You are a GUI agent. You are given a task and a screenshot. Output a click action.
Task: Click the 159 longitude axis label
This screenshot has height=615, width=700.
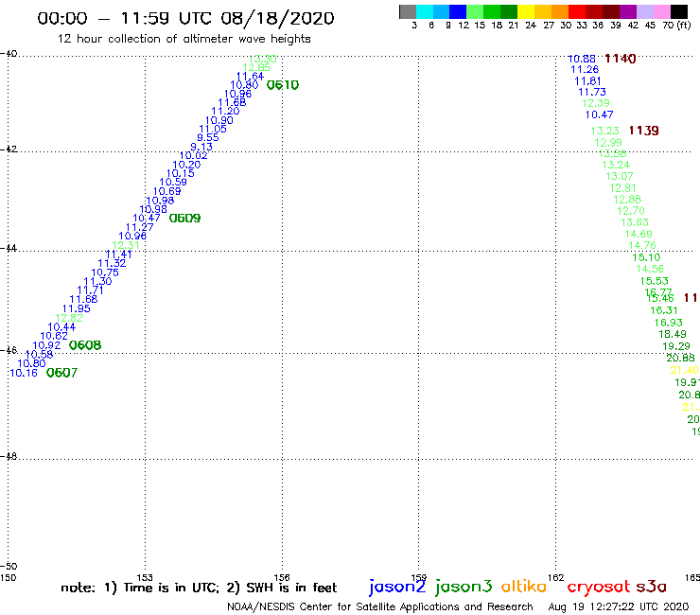coord(419,577)
